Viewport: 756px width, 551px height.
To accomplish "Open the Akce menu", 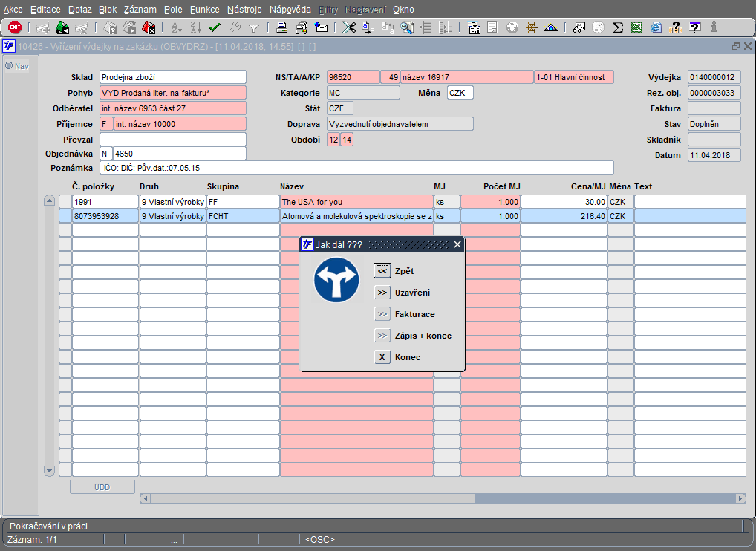I will click(x=13, y=10).
